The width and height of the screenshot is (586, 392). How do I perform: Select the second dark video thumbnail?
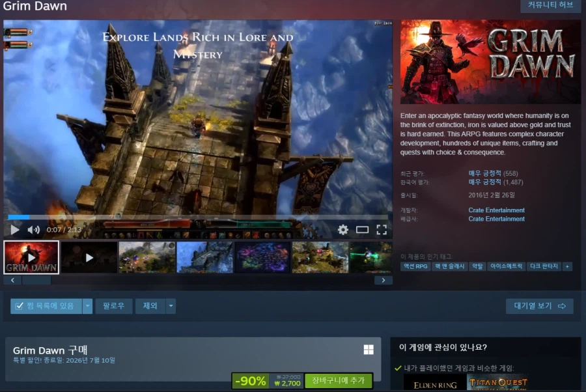coord(89,257)
